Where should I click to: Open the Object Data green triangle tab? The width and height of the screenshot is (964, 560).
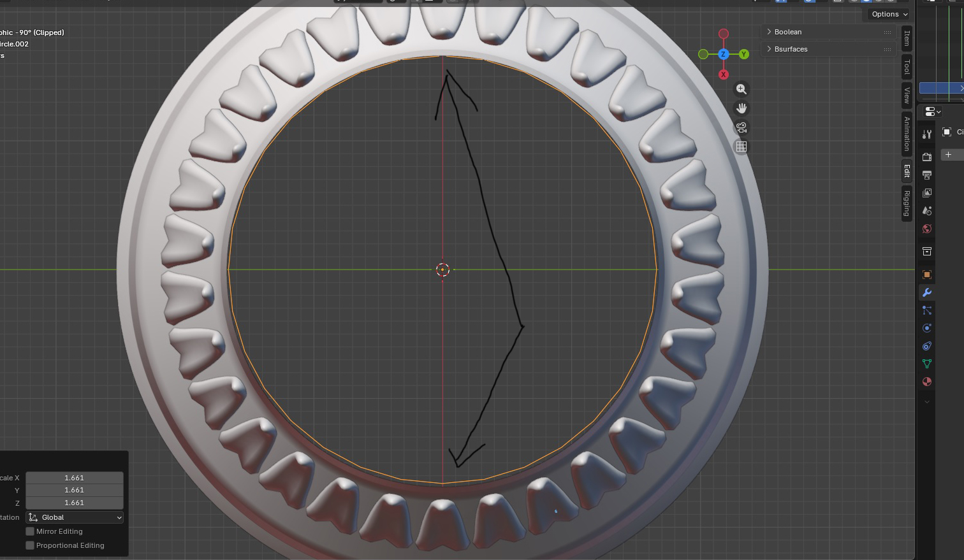[x=927, y=364]
